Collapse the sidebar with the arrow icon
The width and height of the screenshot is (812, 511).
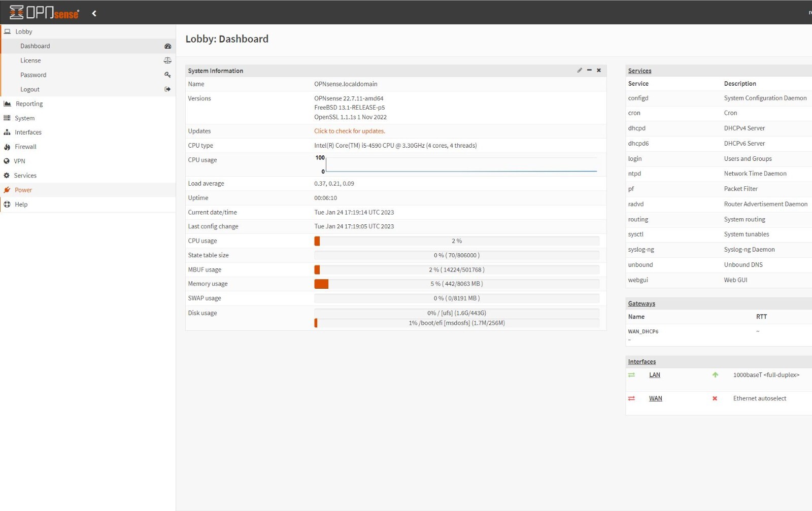pyautogui.click(x=94, y=13)
